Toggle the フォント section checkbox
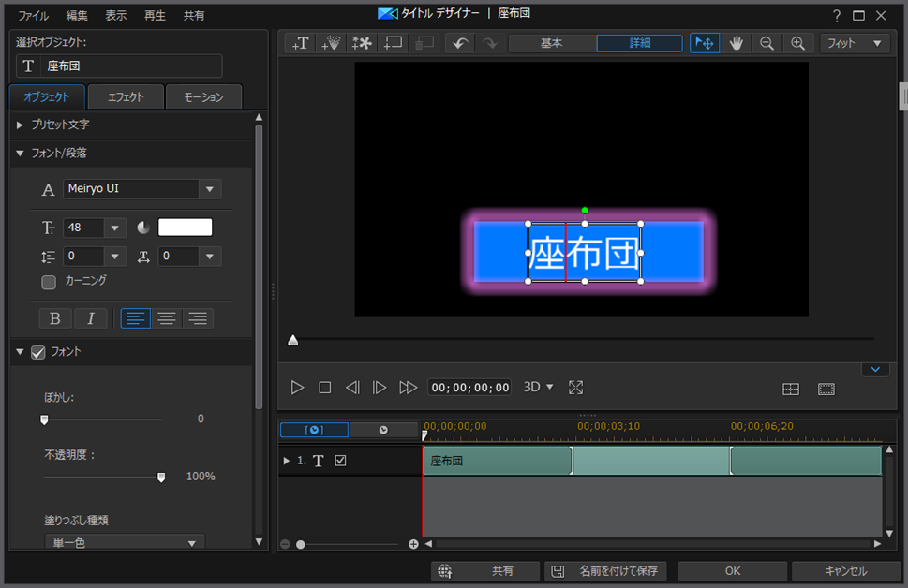This screenshot has width=908, height=588. tap(38, 352)
